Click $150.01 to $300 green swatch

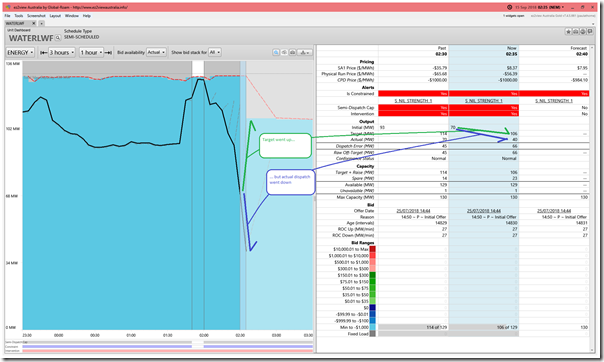coord(372,275)
